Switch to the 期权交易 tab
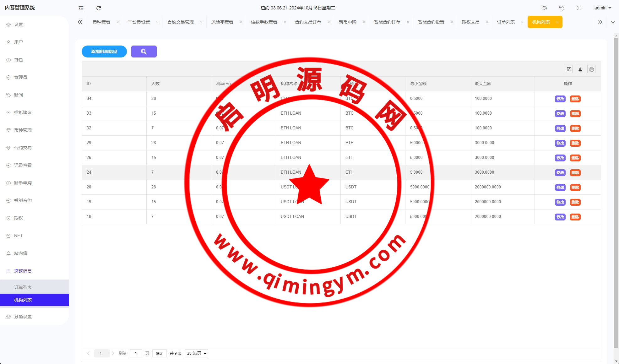 tap(470, 22)
